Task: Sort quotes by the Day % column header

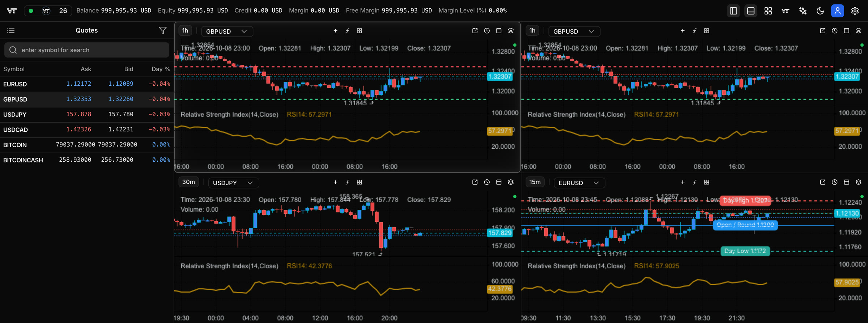Action: pyautogui.click(x=161, y=69)
